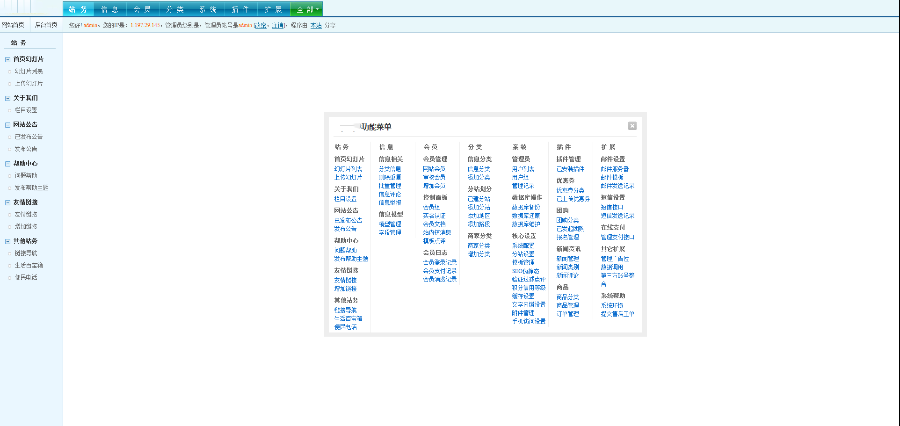This screenshot has width=900, height=426.
Task: Collapse the 首页幻灯片 sidebar section icon
Action: [7, 59]
